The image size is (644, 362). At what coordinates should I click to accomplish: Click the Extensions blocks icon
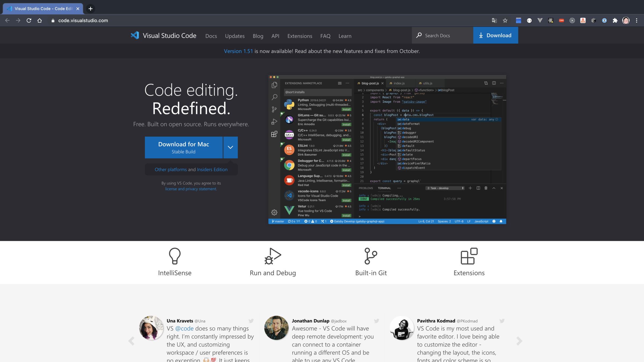[x=469, y=256]
